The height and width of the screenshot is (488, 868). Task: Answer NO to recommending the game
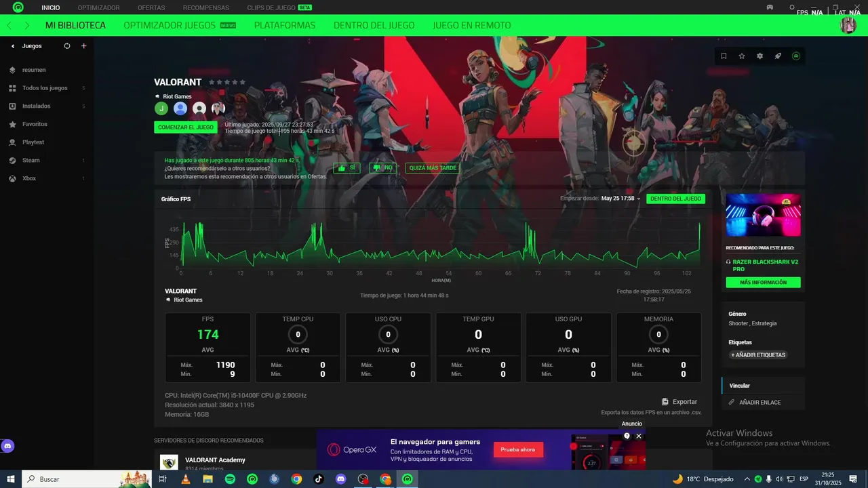pos(383,167)
